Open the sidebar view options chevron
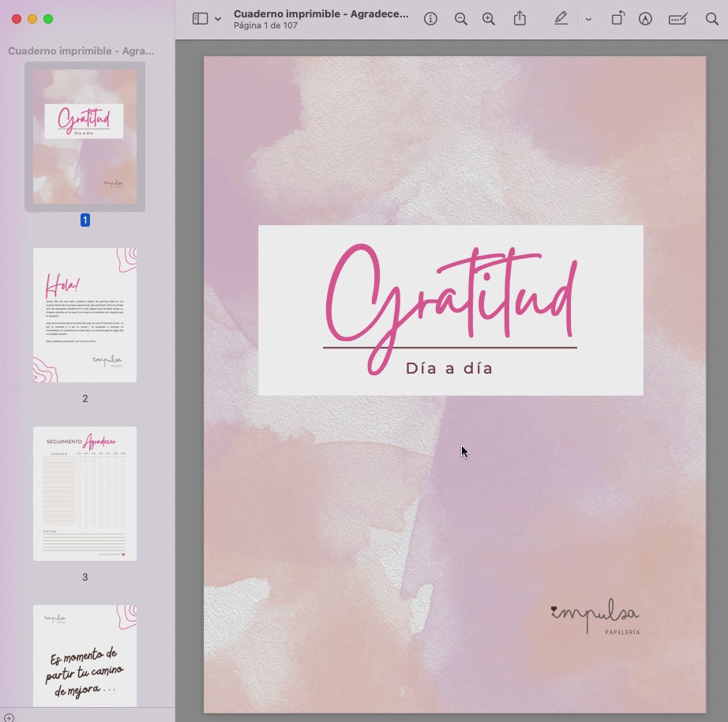This screenshot has height=722, width=728. [x=218, y=19]
